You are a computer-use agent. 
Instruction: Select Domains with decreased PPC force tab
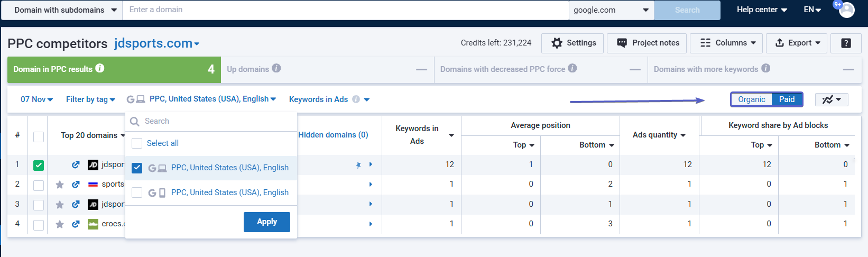pos(541,69)
